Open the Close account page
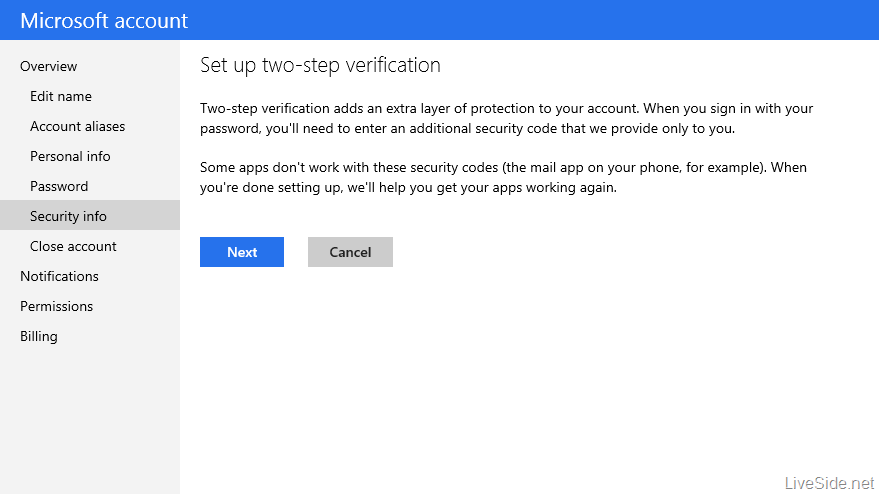The height and width of the screenshot is (494, 879). [73, 246]
